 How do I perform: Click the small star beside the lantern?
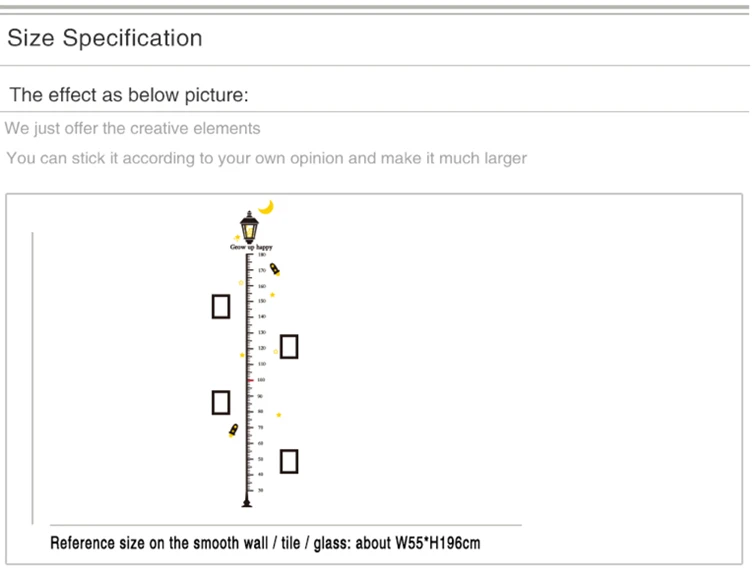236,237
